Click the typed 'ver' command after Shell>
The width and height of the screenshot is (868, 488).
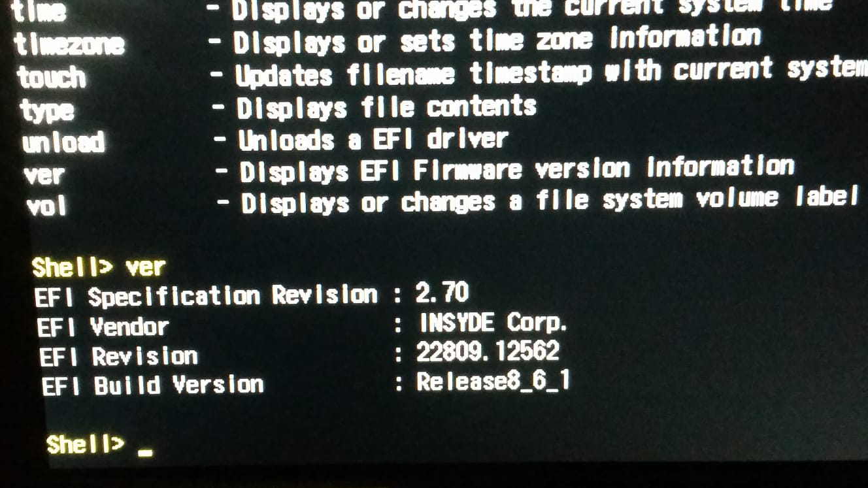pos(144,267)
